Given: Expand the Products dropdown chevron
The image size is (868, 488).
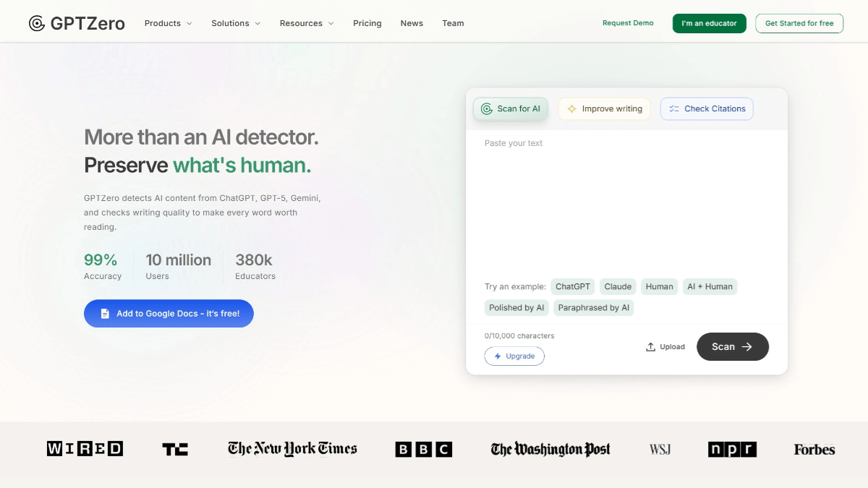Looking at the screenshot, I should 190,24.
